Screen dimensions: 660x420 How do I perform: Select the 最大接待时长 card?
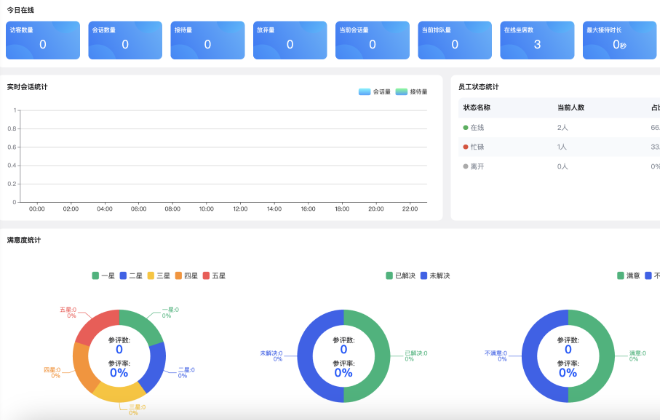(x=618, y=39)
